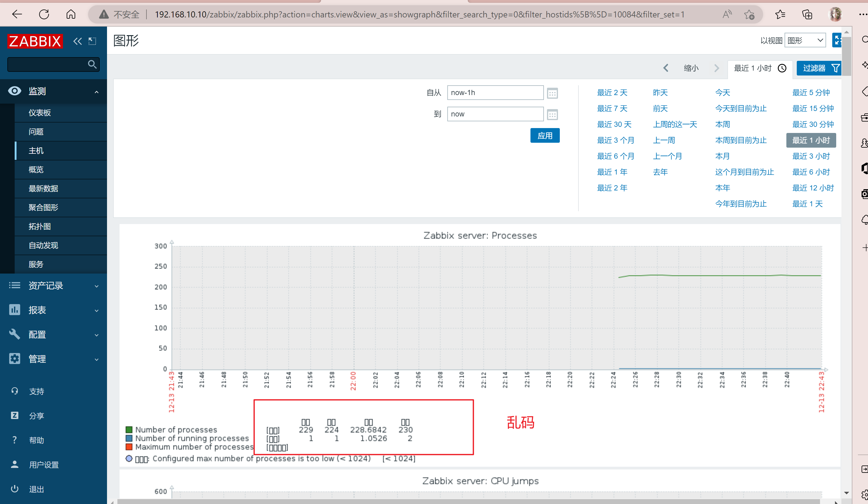Screen dimensions: 868x504
Task: Open 问题 problems menu item
Action: click(61, 132)
